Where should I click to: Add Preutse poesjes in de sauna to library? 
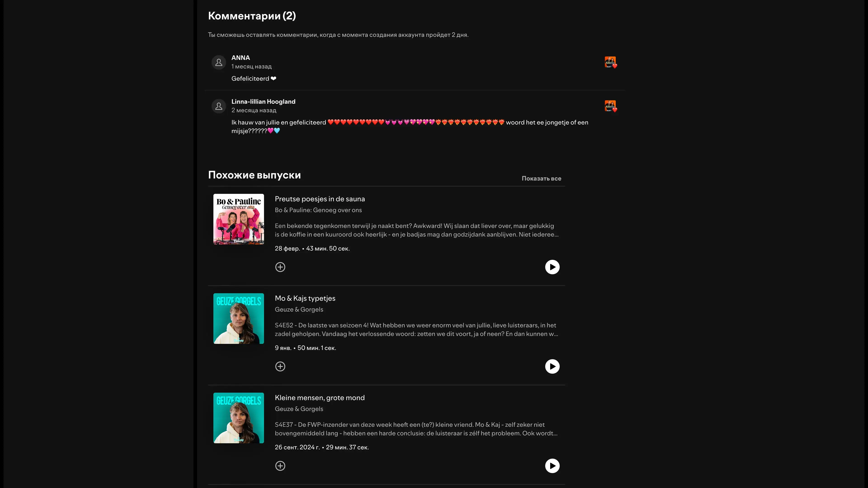click(280, 267)
